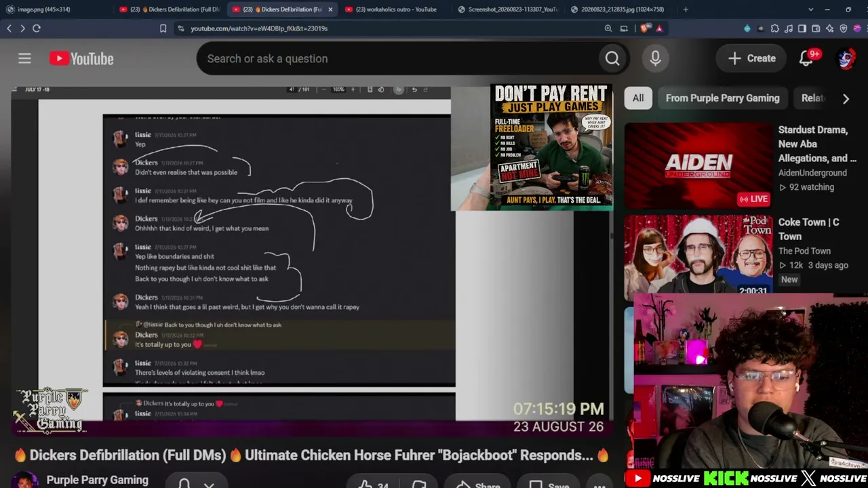Bookmark this page in address bar
Image resolution: width=868 pixels, height=488 pixels.
[163, 28]
